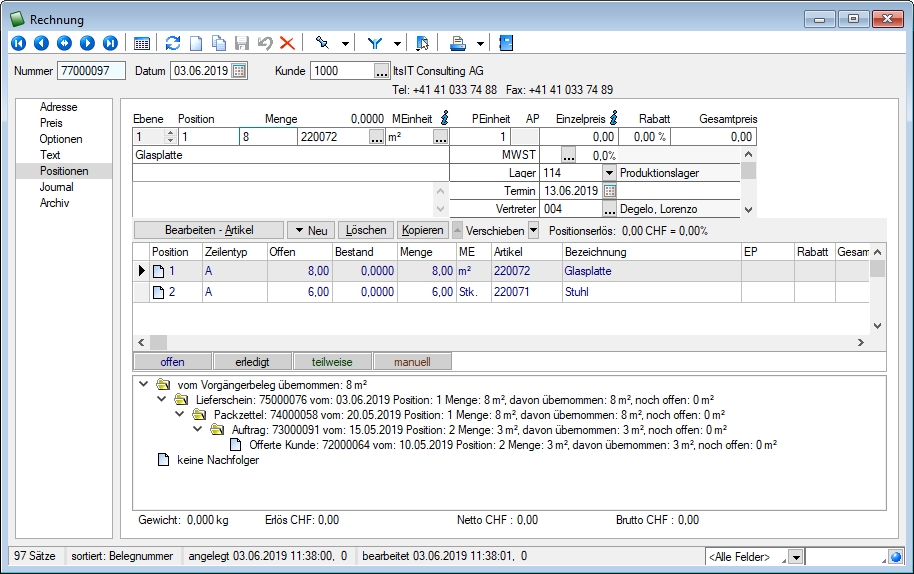
Task: Jump to the first record
Action: pos(17,43)
